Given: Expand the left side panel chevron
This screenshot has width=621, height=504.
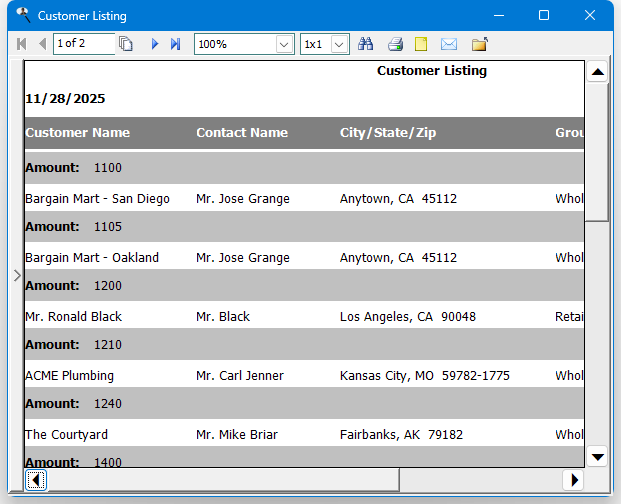Looking at the screenshot, I should point(16,274).
